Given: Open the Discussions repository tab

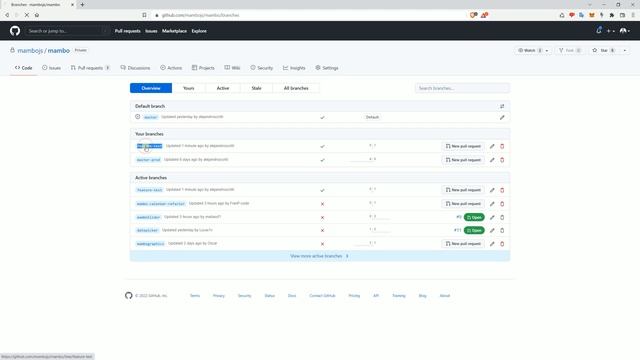Looking at the screenshot, I should pos(135,68).
